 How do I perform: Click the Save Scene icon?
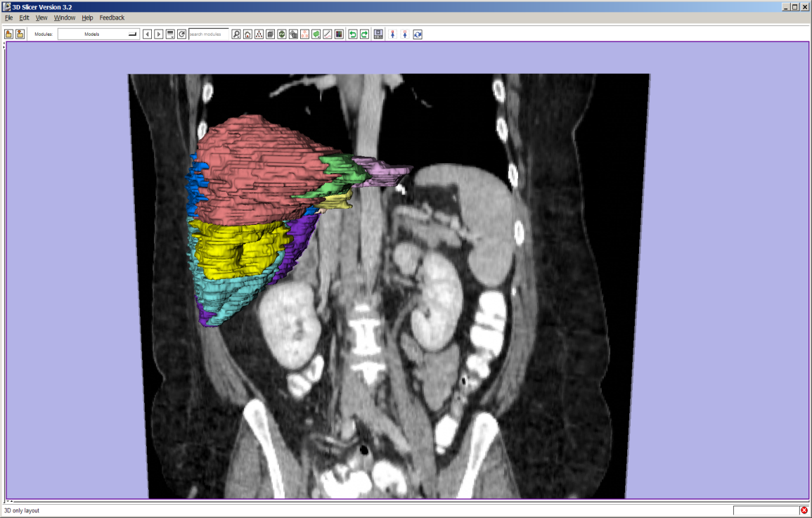click(20, 34)
